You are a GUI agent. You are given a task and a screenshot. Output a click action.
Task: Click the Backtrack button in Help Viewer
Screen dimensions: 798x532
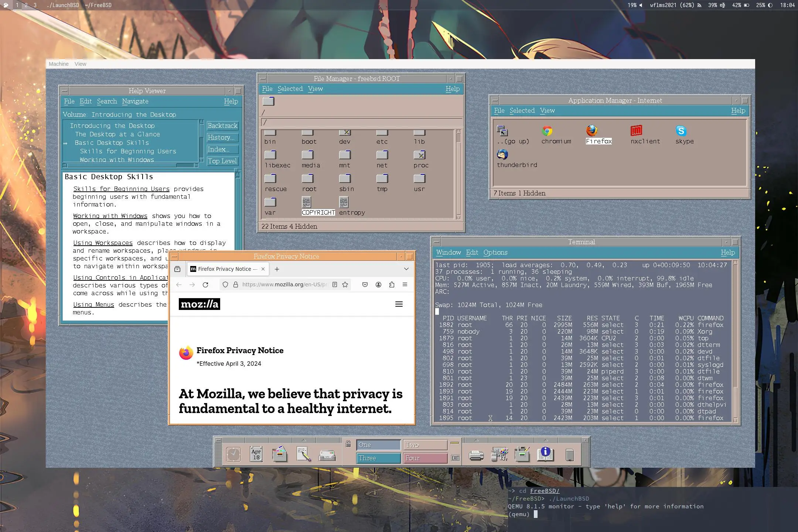tap(222, 126)
